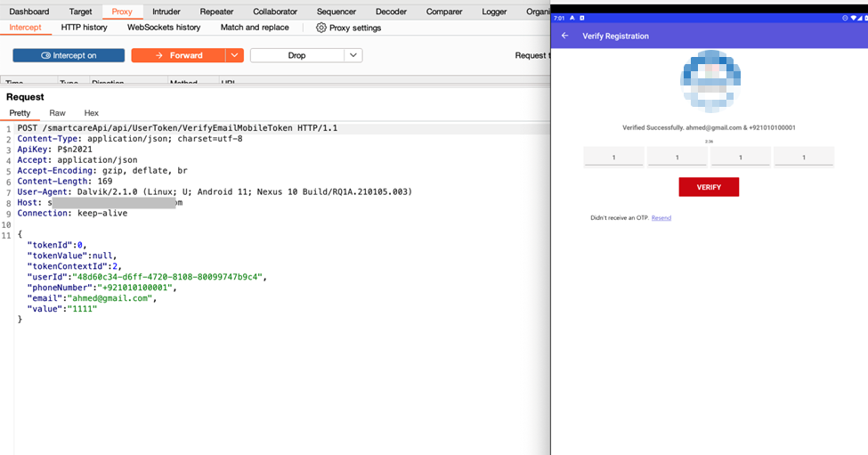Screen dimensions: 868x455
Task: Switch to Hex request view
Action: (x=92, y=113)
